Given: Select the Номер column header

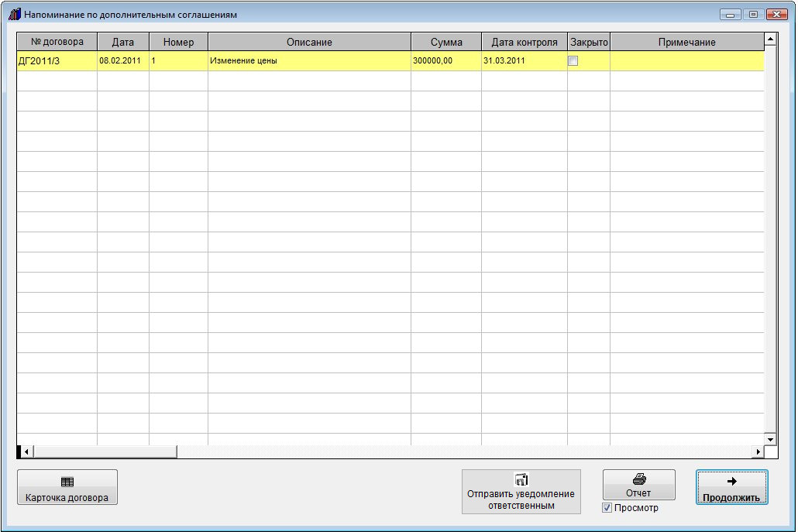Looking at the screenshot, I should pyautogui.click(x=179, y=42).
